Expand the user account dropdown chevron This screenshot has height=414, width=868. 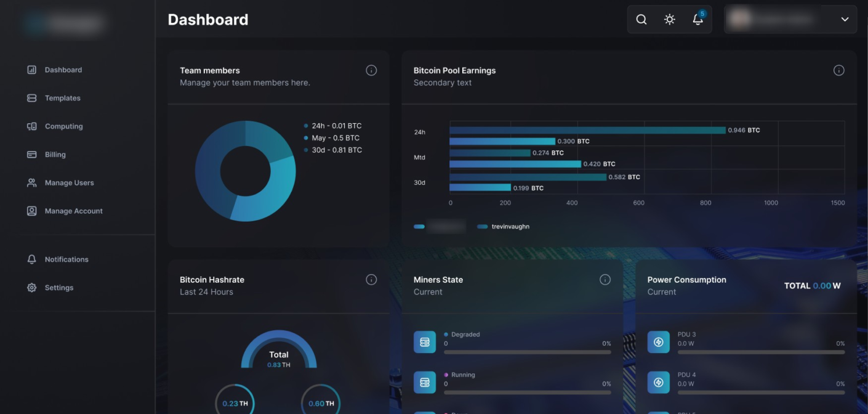845,20
